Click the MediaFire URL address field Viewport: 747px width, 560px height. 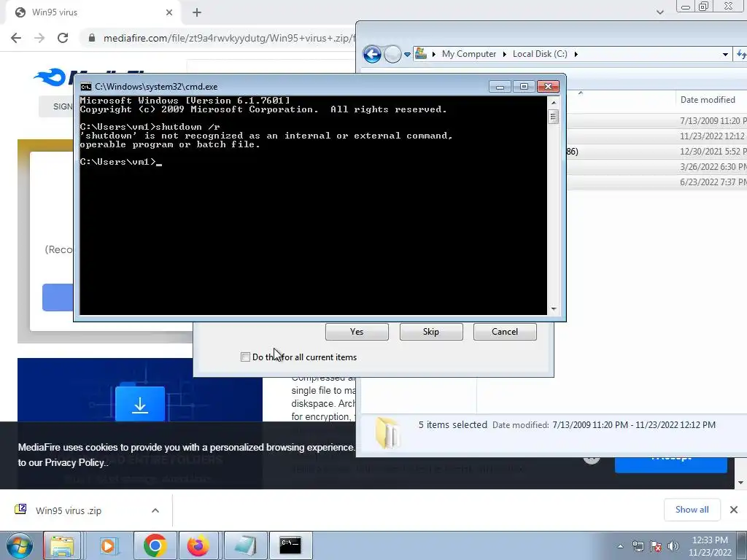point(228,38)
